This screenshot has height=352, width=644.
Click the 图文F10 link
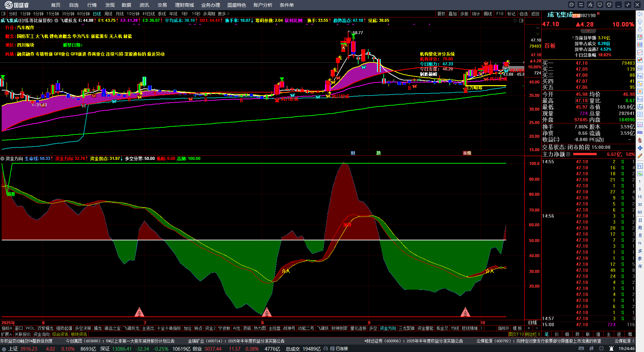click(x=516, y=334)
